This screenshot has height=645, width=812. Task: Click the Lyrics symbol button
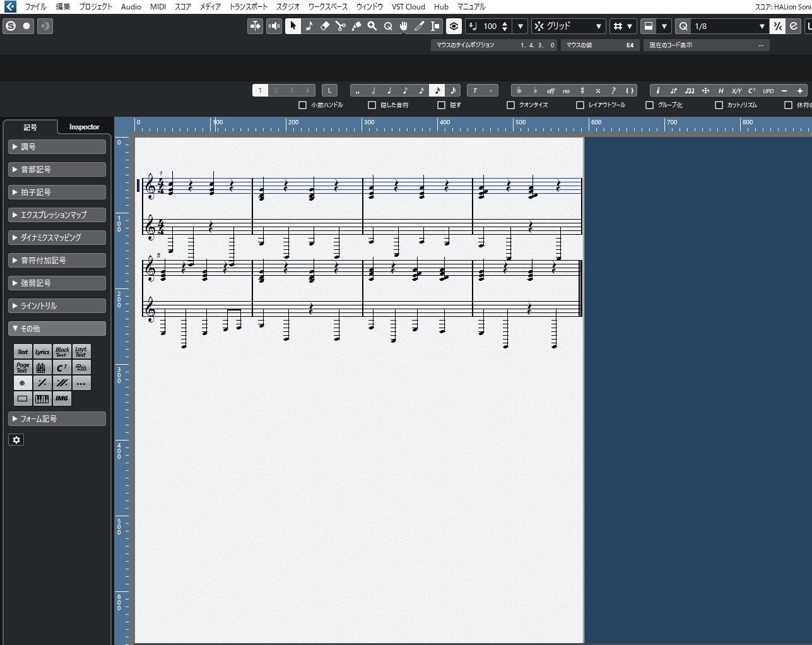tap(42, 352)
